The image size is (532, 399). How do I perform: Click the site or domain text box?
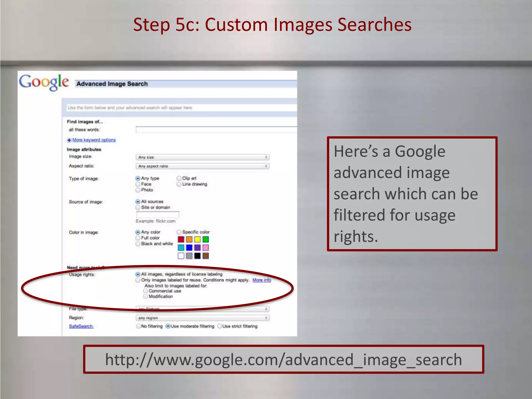[158, 215]
